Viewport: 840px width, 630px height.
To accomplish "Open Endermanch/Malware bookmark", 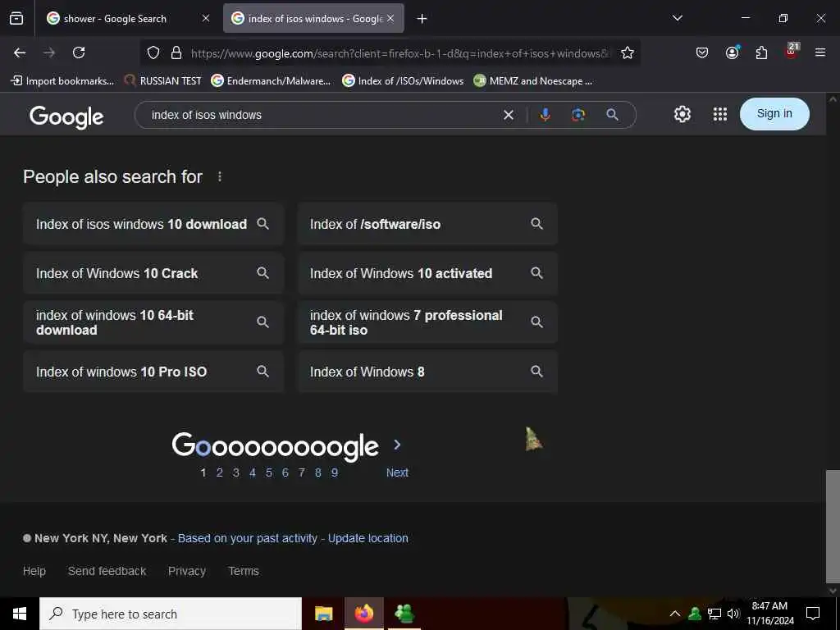I will point(271,81).
